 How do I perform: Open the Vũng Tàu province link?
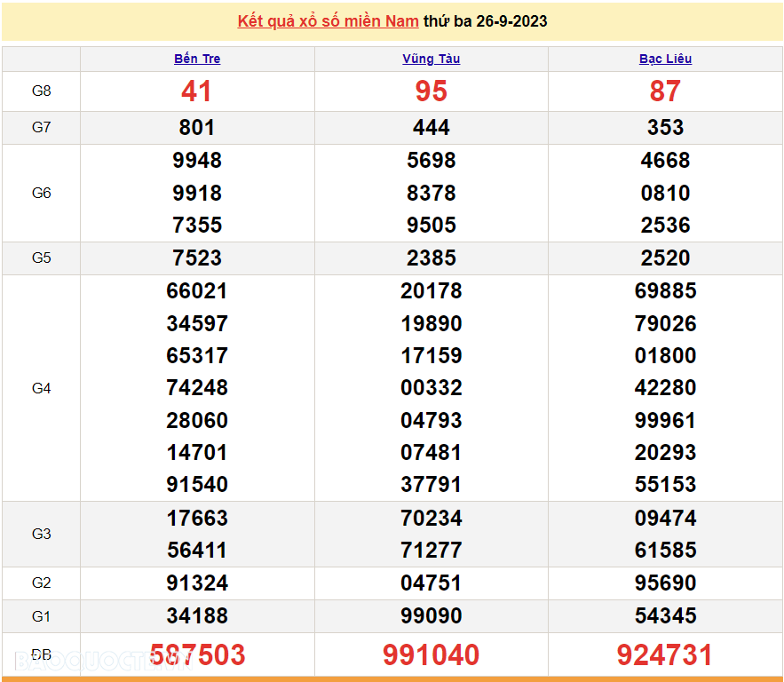[431, 59]
